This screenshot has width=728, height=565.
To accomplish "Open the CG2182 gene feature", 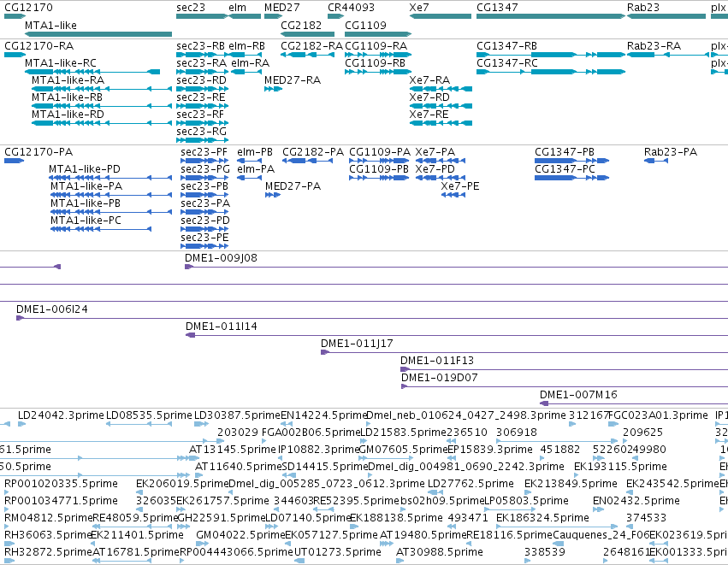I will point(307,34).
